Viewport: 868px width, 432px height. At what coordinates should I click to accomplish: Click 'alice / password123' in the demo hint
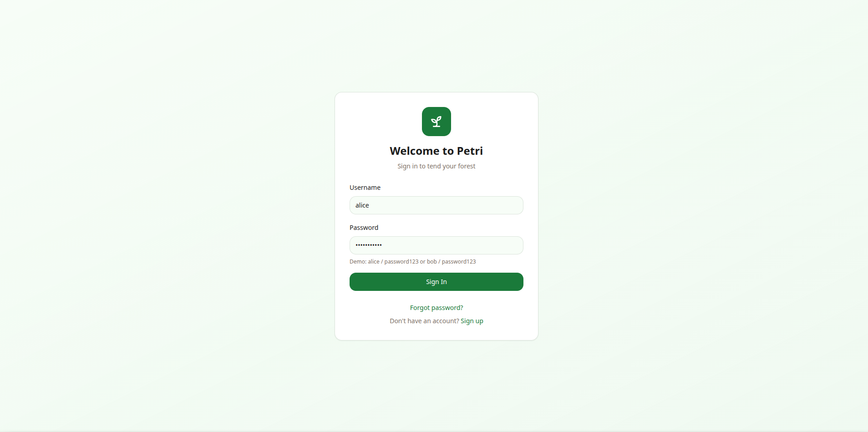(x=393, y=262)
